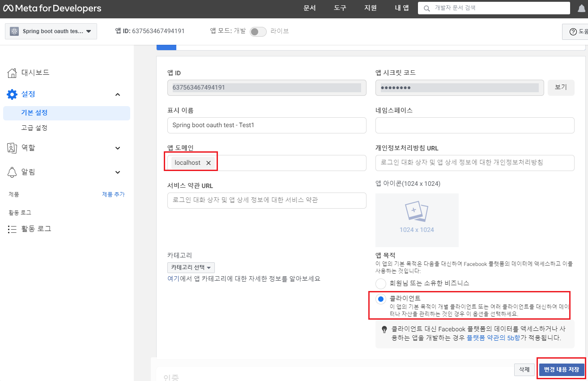Click the help question mark icon
588x381 pixels.
pyautogui.click(x=573, y=32)
